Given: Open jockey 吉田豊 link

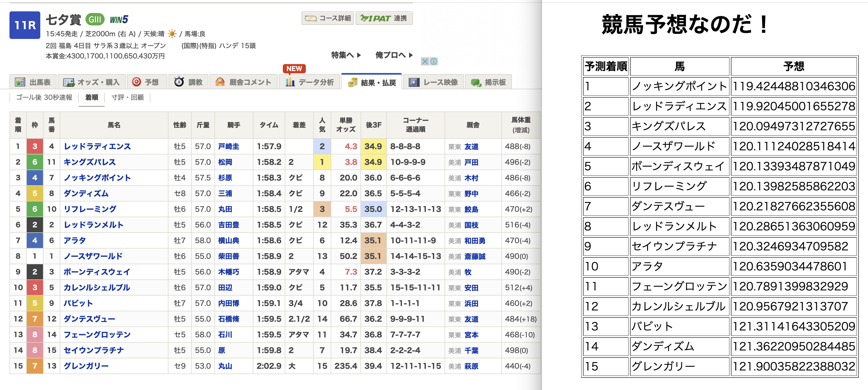Looking at the screenshot, I should coord(228,225).
